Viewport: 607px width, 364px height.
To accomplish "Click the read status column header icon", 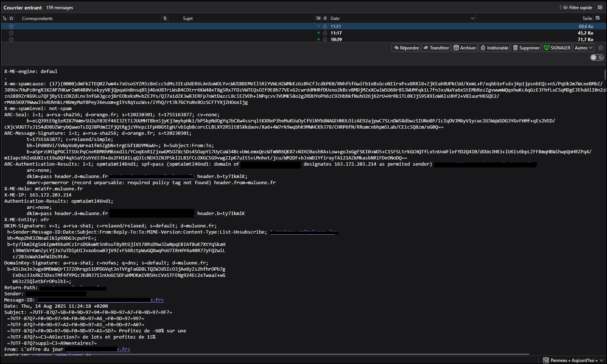I will (319, 18).
